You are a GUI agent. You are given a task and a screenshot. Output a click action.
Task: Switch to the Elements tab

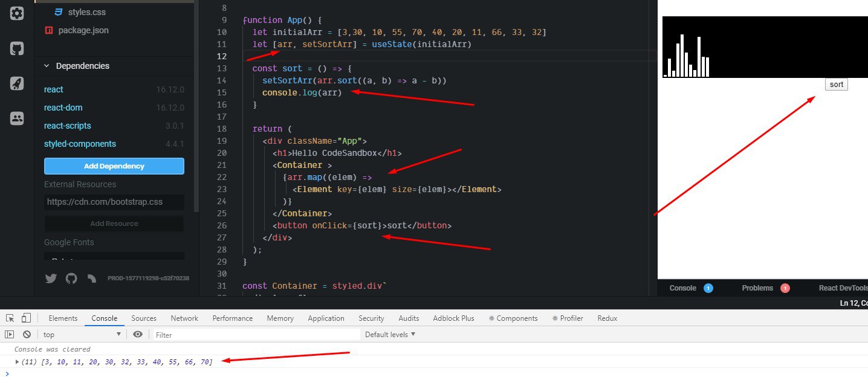point(63,318)
